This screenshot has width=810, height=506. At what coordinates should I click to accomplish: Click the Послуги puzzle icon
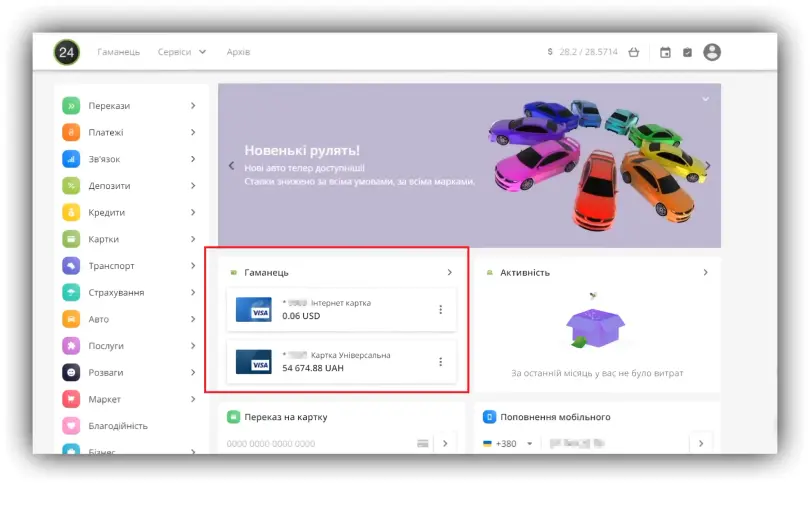pos(71,346)
